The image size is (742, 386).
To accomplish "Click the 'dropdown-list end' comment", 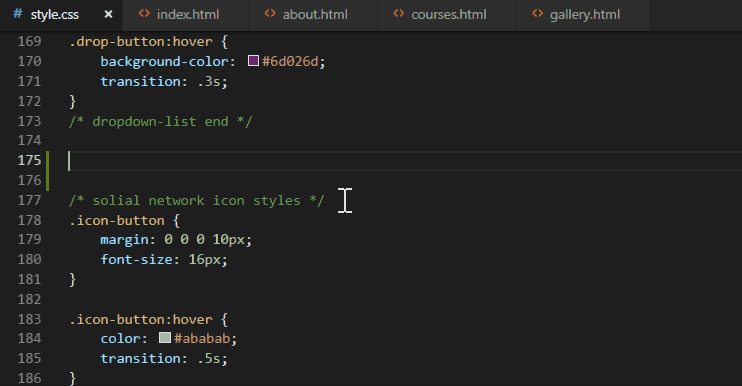I will click(160, 122).
